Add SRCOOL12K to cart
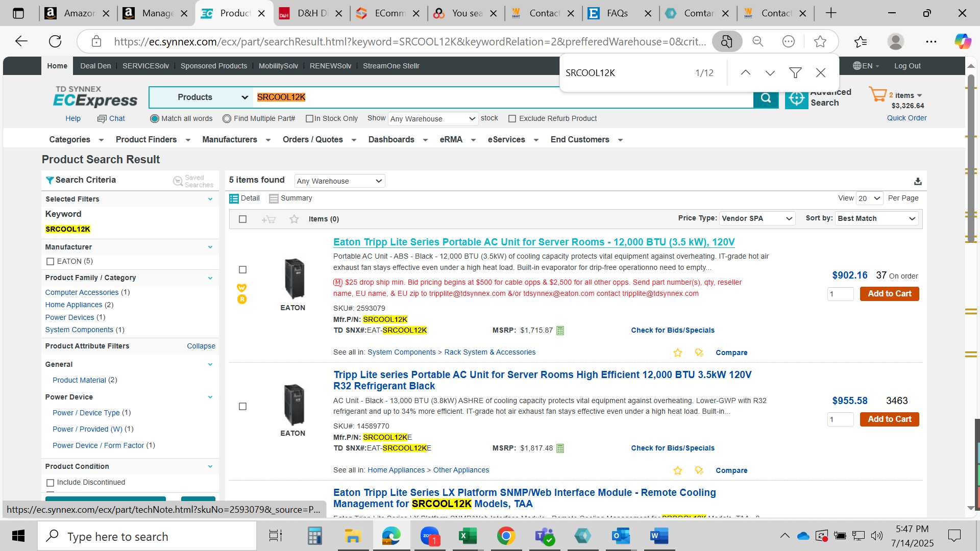The image size is (980, 551). click(889, 294)
